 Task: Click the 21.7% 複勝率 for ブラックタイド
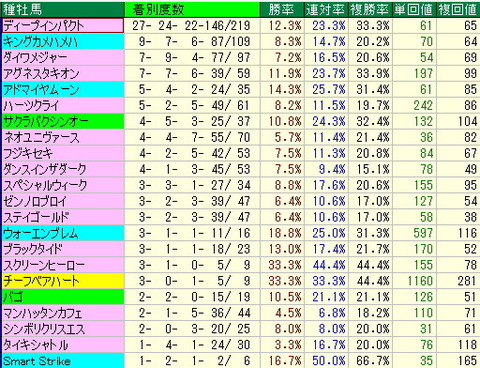pyautogui.click(x=373, y=249)
